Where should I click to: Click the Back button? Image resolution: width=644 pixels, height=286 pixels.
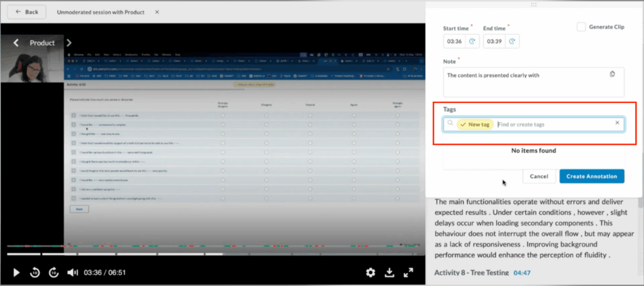[26, 12]
